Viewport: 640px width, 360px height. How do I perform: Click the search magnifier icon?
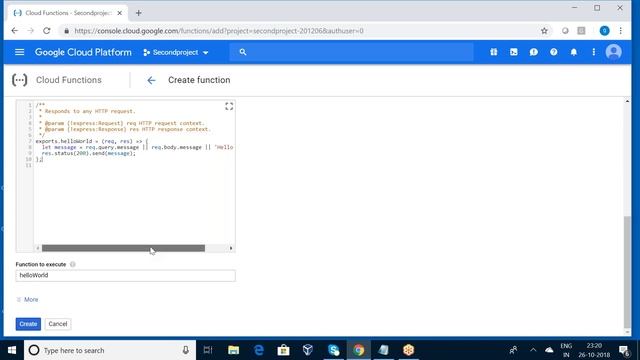pos(243,52)
